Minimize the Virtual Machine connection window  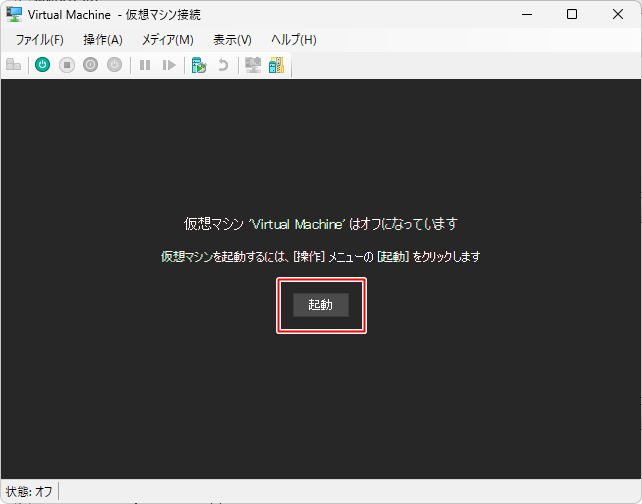click(x=526, y=14)
